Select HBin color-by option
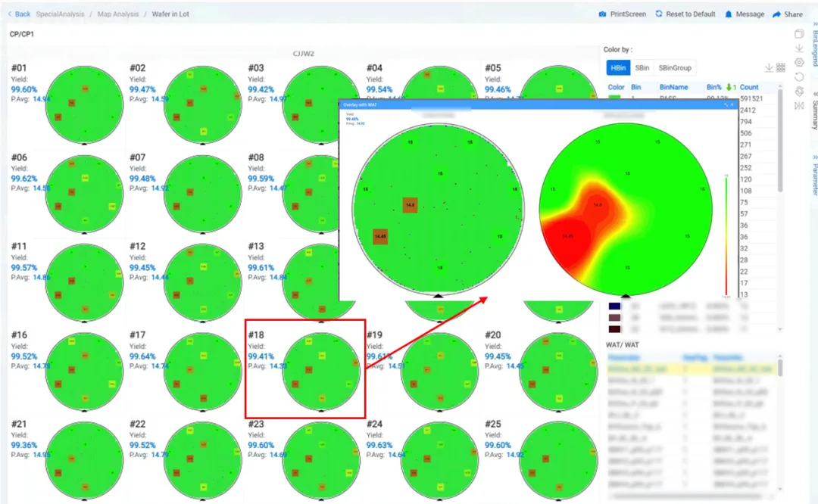The image size is (818, 504). (x=618, y=68)
